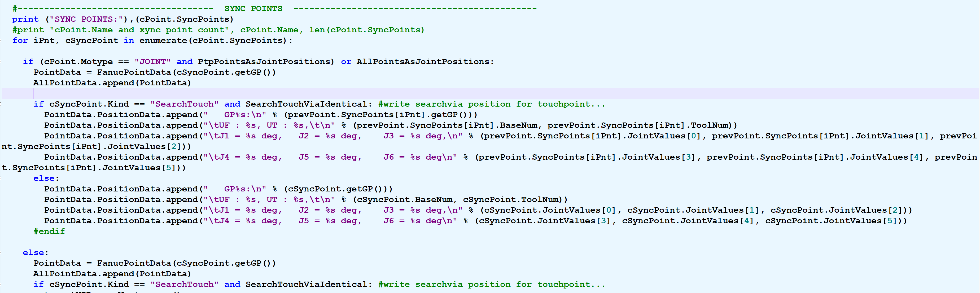Click the "JOINT" string literal
The height and width of the screenshot is (293, 980).
tap(152, 62)
